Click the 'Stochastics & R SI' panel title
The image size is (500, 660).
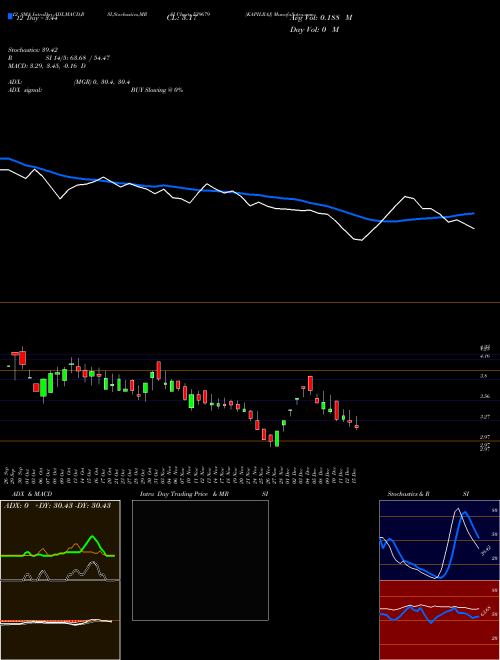pyautogui.click(x=428, y=494)
